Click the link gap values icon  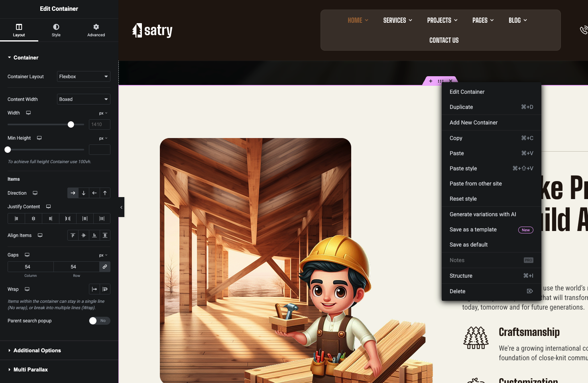coord(105,267)
